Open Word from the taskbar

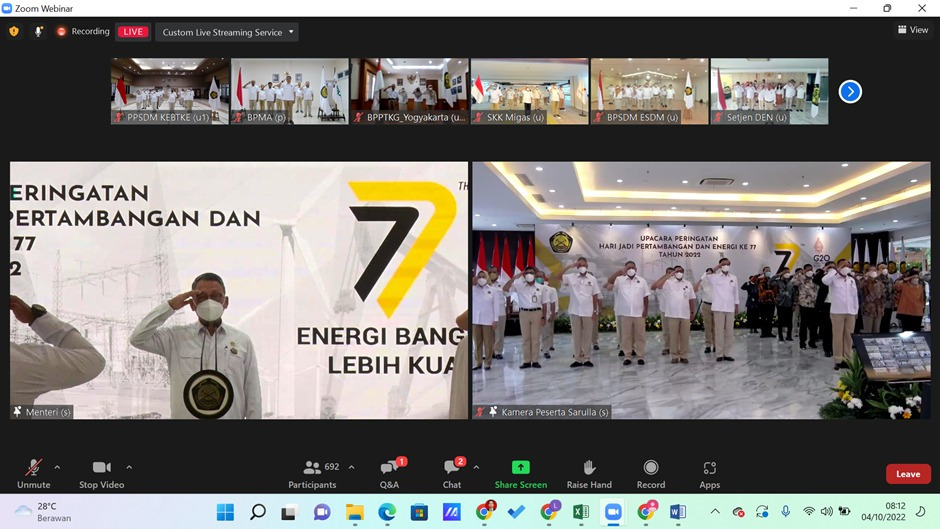[x=677, y=512]
